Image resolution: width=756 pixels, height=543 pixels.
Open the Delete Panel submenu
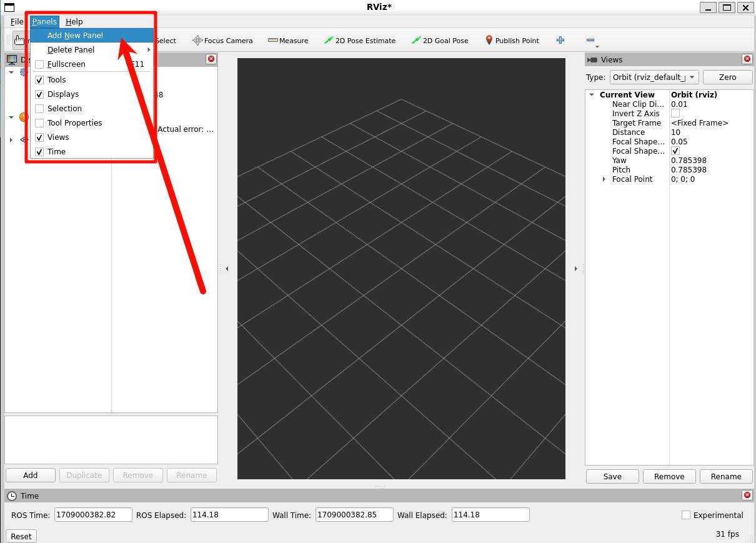pyautogui.click(x=71, y=50)
